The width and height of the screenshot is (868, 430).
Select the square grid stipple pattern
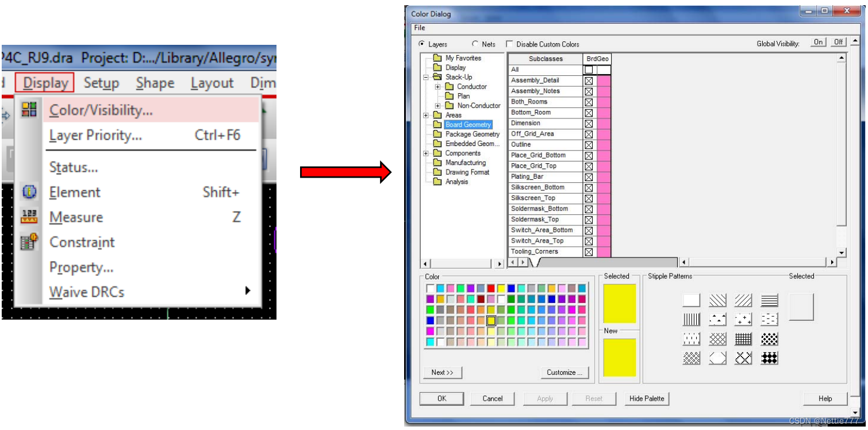[743, 339]
